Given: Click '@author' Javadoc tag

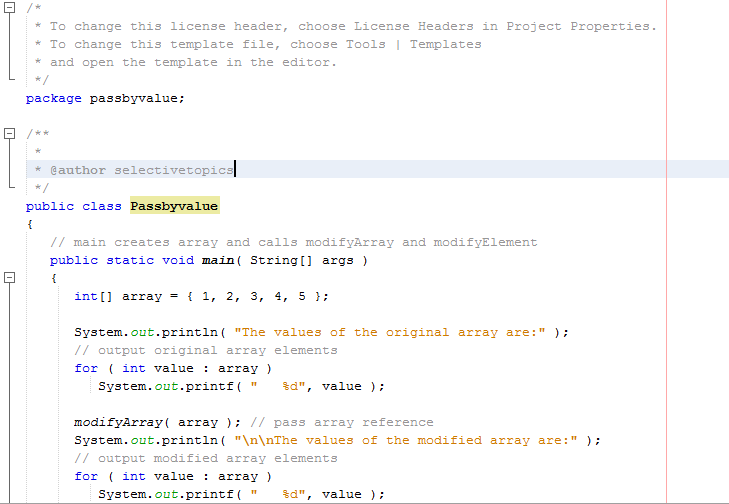Looking at the screenshot, I should (x=78, y=170).
